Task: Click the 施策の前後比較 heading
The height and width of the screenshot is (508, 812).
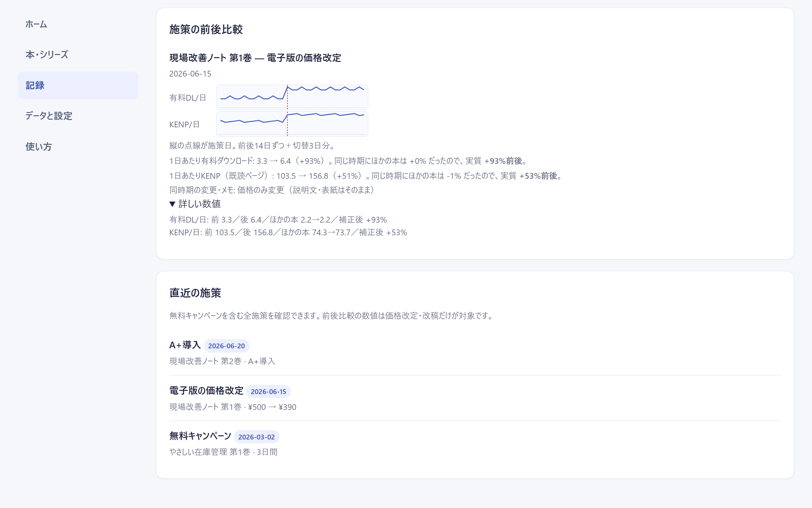Action: [x=206, y=30]
